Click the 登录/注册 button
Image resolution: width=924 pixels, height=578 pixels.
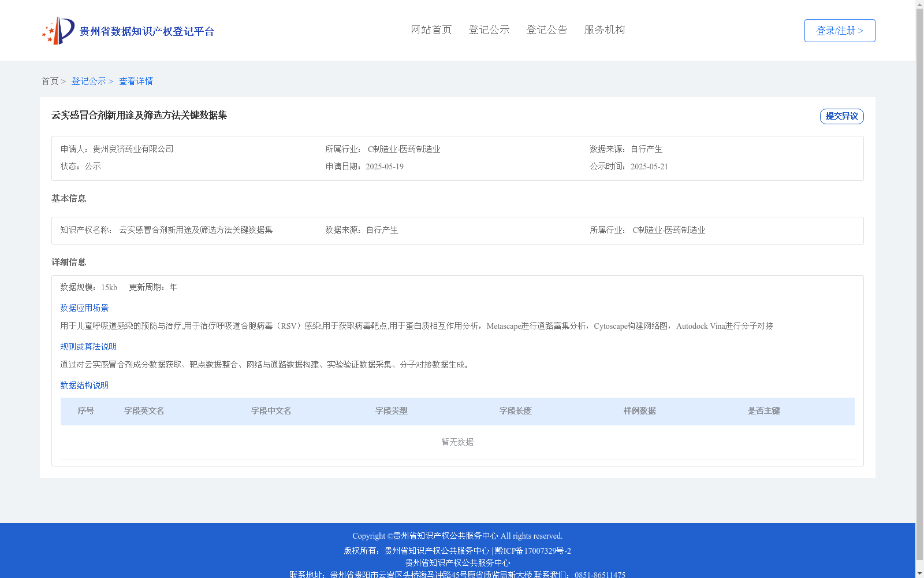840,31
